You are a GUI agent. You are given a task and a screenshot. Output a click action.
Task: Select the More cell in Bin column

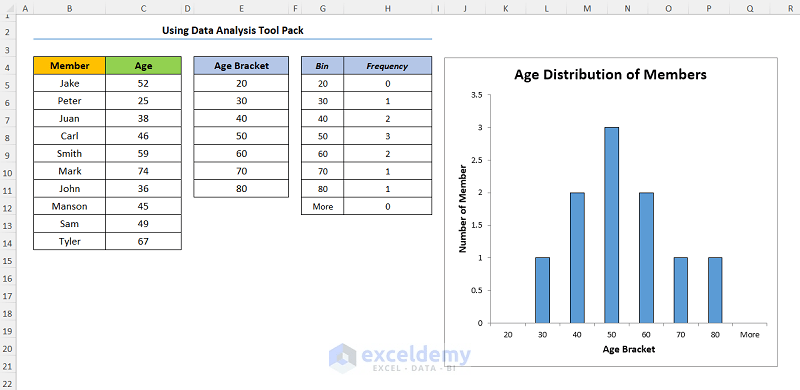pyautogui.click(x=322, y=206)
